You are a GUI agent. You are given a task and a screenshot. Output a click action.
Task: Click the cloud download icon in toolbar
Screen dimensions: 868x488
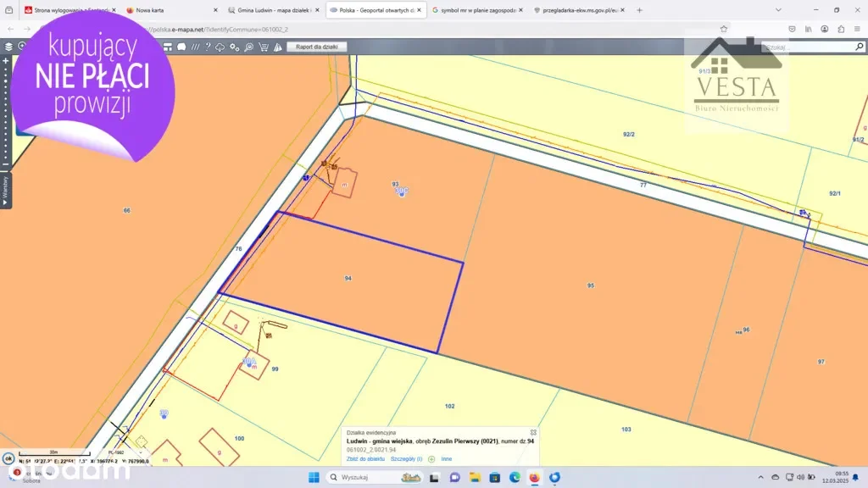pos(220,47)
